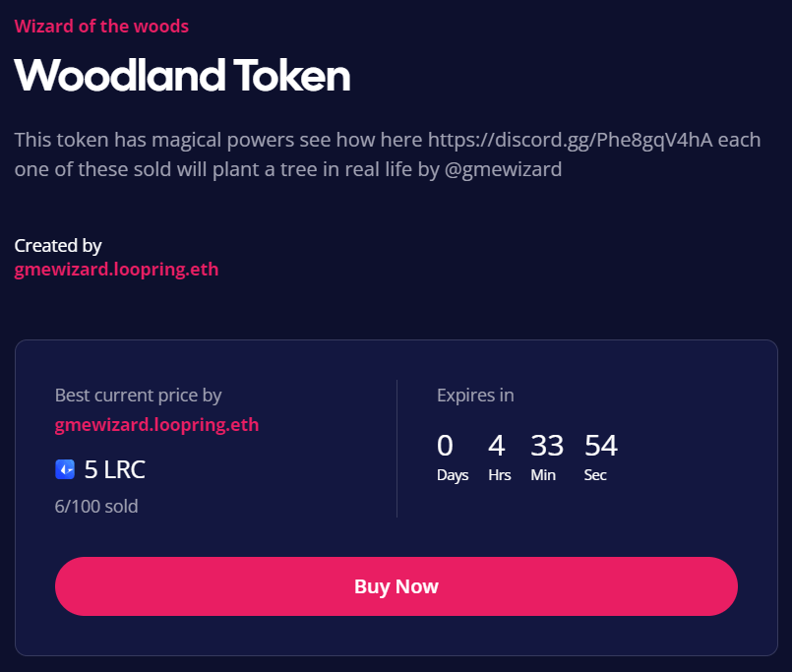Click the LRC token icon

65,470
